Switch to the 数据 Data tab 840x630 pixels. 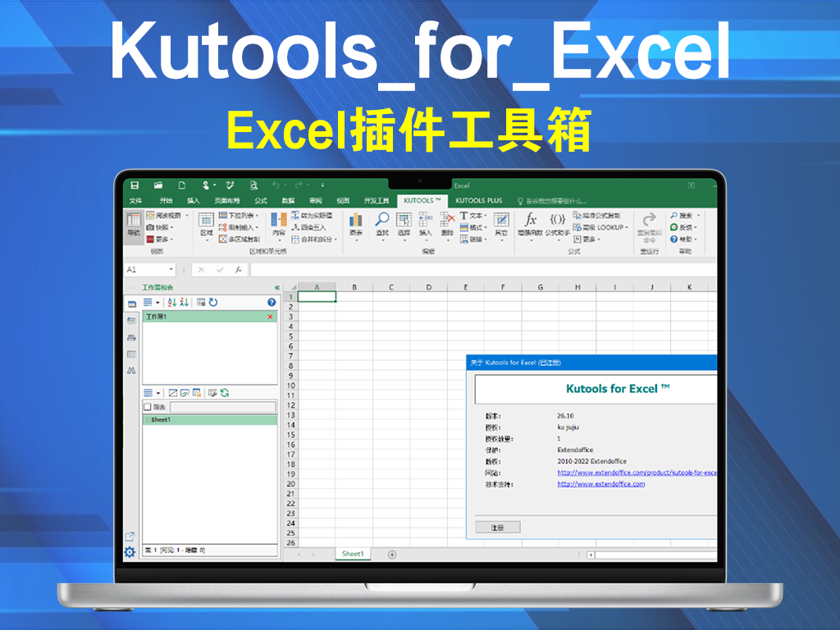288,201
